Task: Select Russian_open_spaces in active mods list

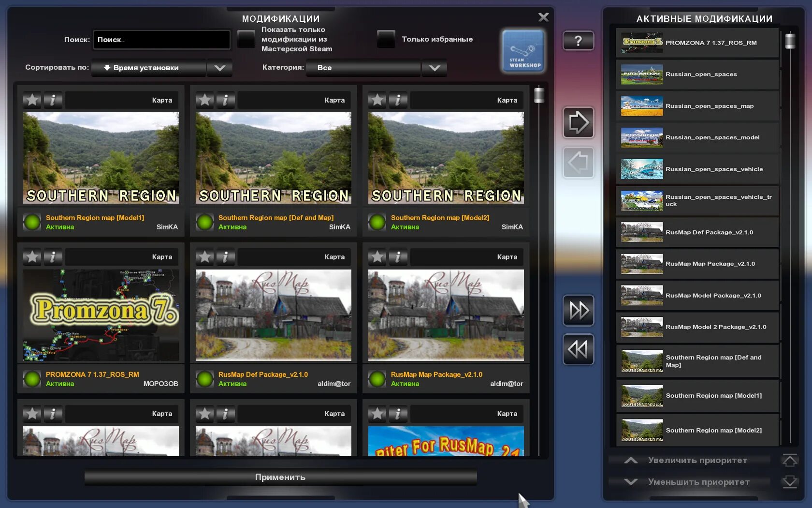Action: pyautogui.click(x=697, y=75)
